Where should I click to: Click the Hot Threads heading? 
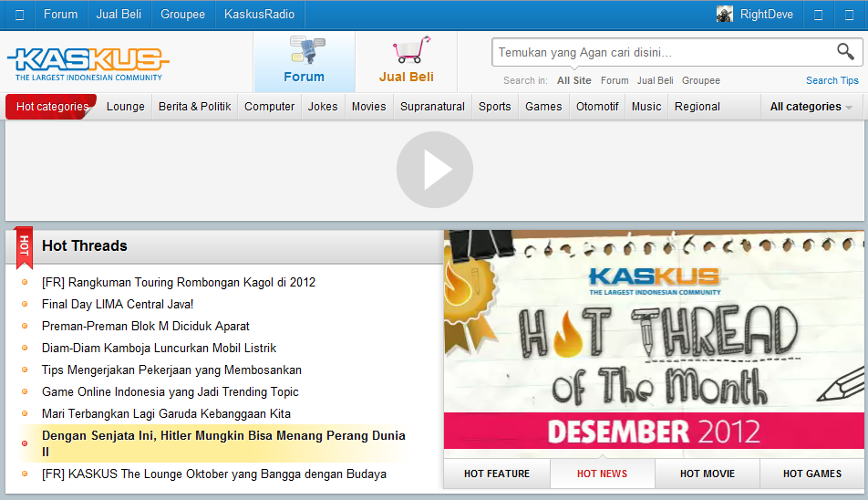(x=85, y=245)
